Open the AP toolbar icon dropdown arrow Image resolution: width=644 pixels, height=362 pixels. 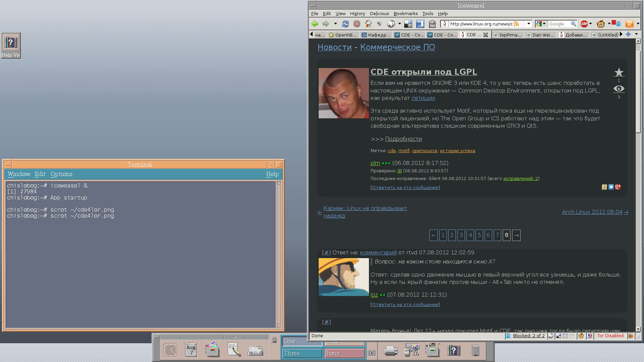tap(399, 24)
